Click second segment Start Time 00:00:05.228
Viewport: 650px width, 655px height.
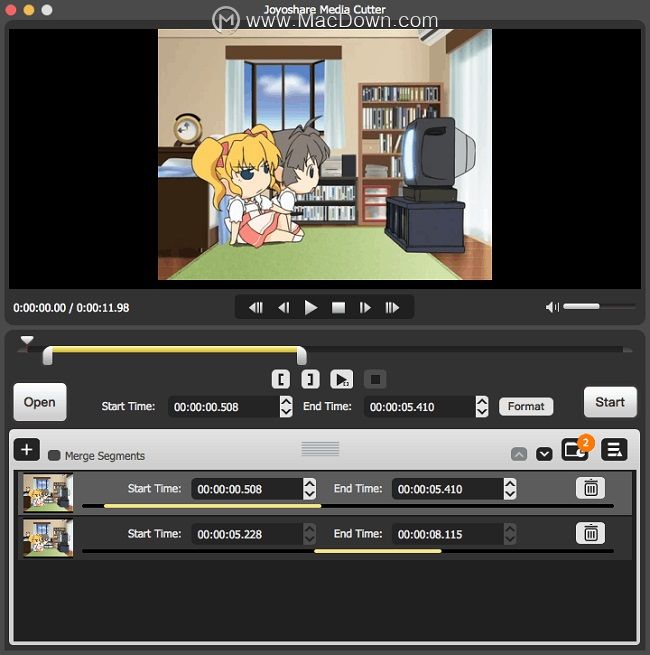click(x=247, y=534)
